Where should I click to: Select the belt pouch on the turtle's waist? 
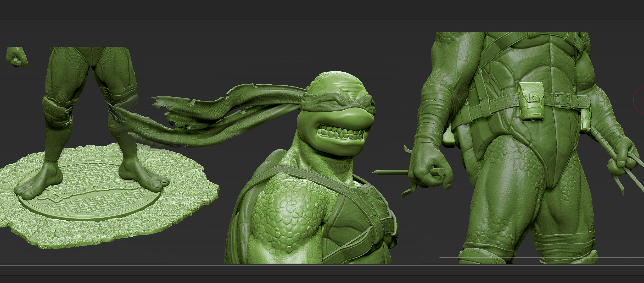click(x=531, y=101)
